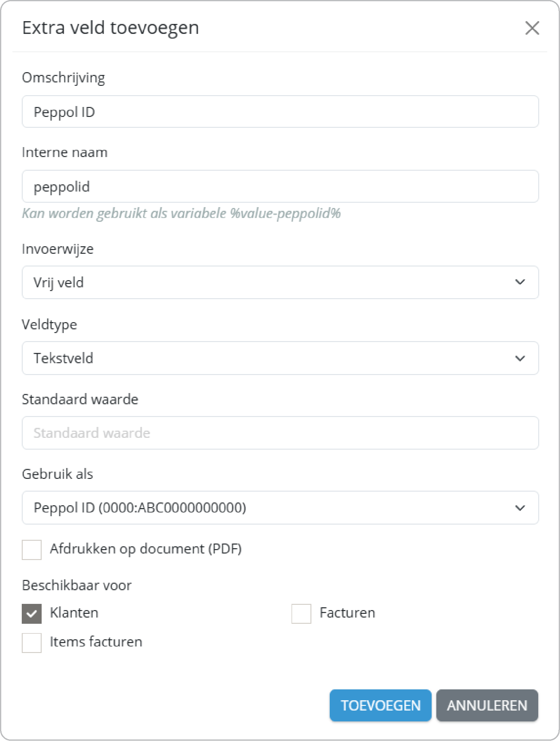Uncheck the Klanten checkbox
Image resolution: width=560 pixels, height=741 pixels.
click(32, 614)
